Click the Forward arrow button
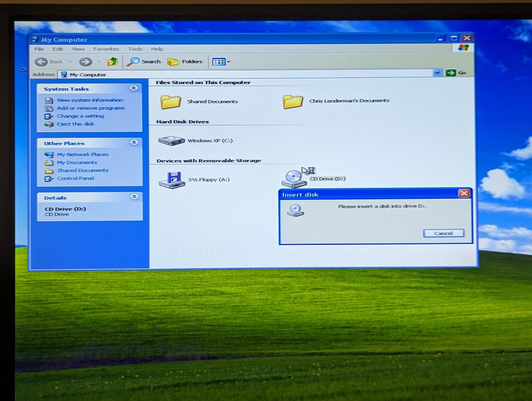 (86, 62)
